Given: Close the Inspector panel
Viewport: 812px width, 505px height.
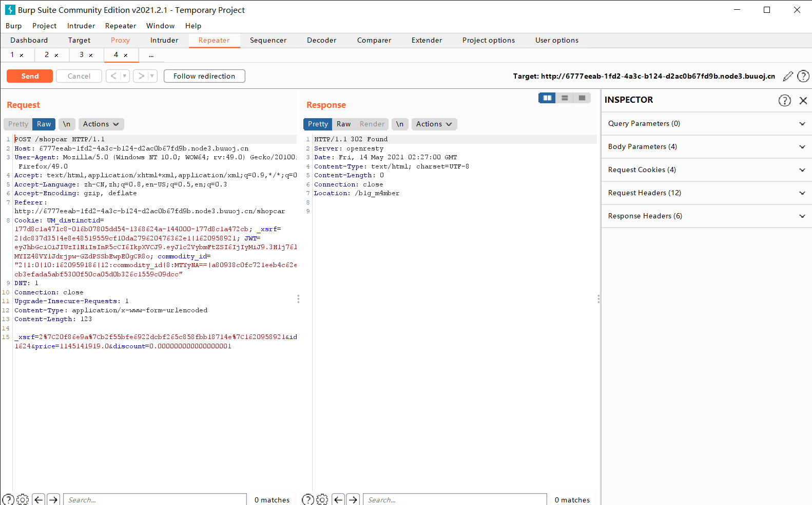Looking at the screenshot, I should tap(803, 101).
